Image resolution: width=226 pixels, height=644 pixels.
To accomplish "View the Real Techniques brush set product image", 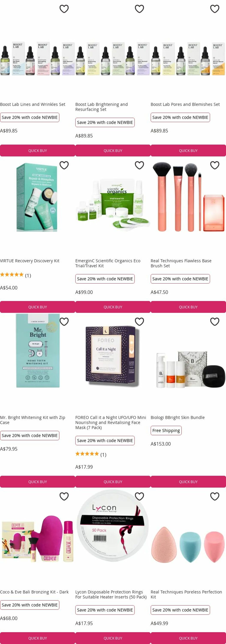I will coord(188,197).
